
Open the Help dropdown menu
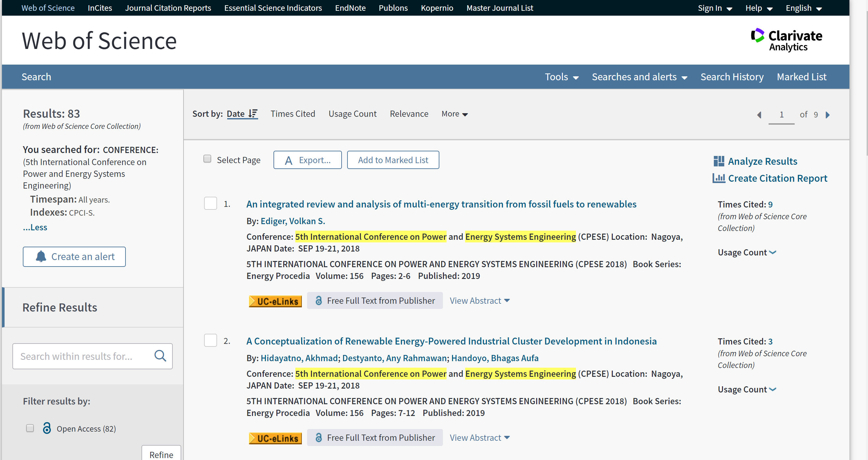click(x=759, y=8)
